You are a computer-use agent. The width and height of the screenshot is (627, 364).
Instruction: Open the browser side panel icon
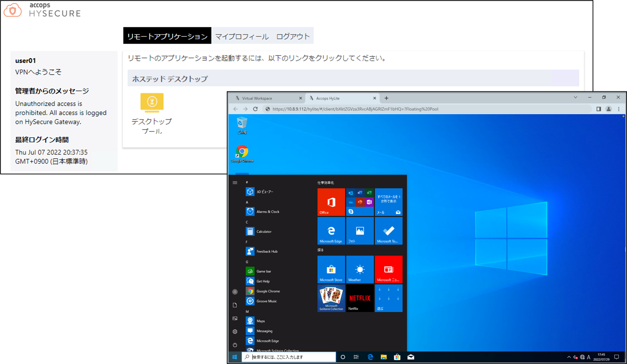coord(599,109)
